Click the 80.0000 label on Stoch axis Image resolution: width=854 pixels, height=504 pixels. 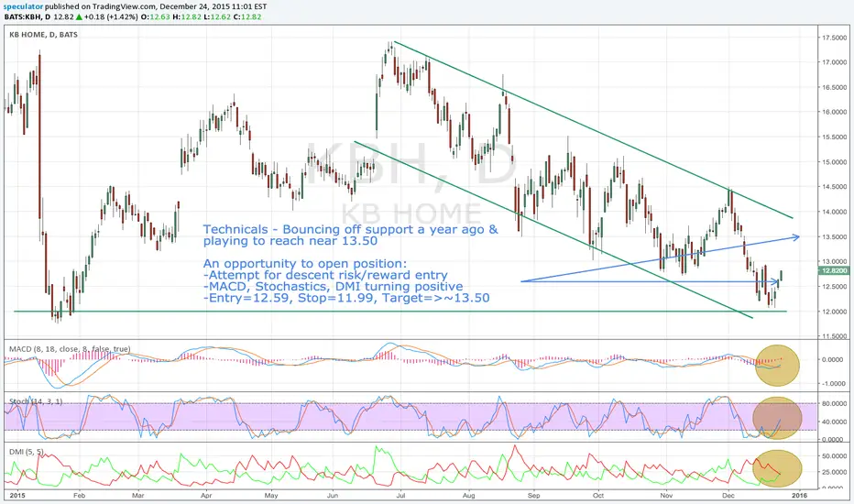(834, 404)
